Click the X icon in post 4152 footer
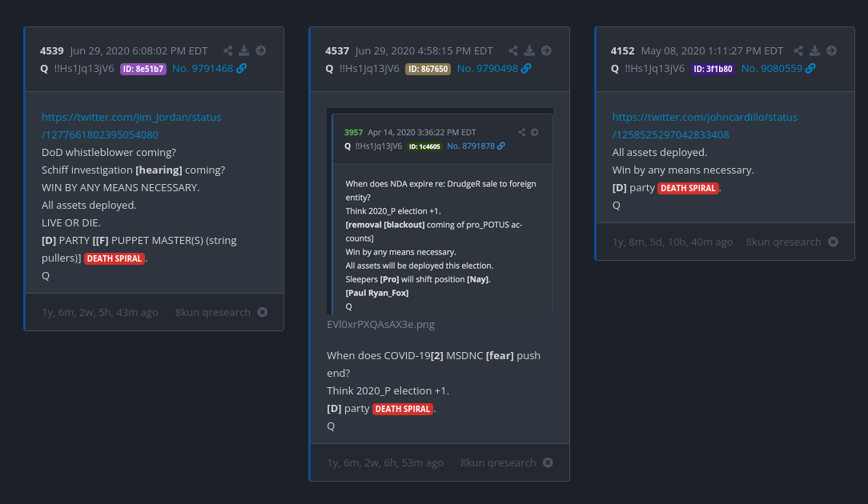The image size is (868, 504). (x=833, y=242)
